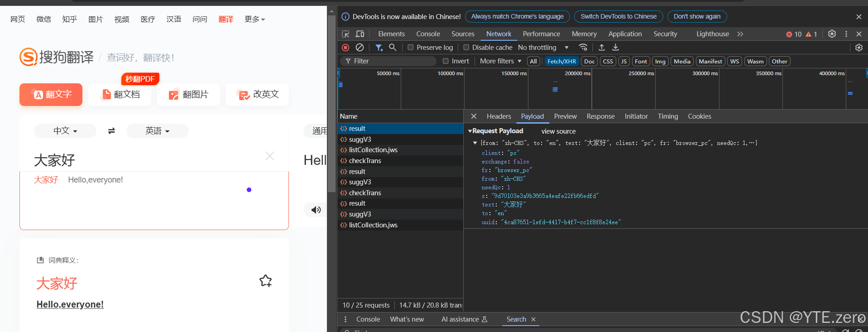Stop recording network log
868x332 pixels.
point(345,48)
